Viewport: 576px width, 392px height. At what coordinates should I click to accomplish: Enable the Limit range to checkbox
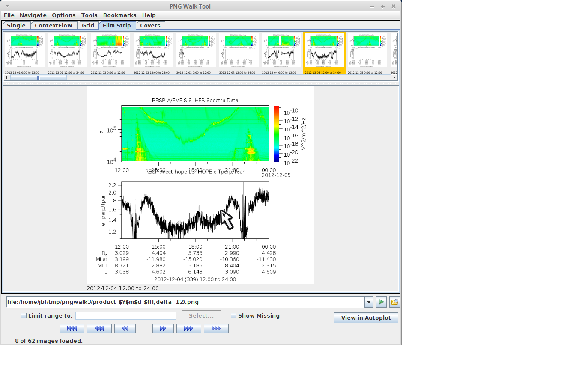coord(24,316)
